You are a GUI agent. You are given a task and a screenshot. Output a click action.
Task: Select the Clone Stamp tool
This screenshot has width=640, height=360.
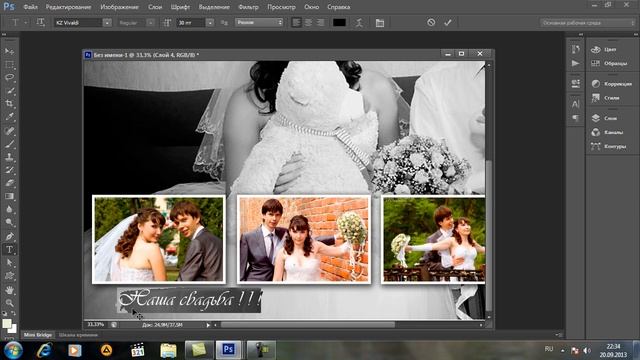click(x=9, y=157)
